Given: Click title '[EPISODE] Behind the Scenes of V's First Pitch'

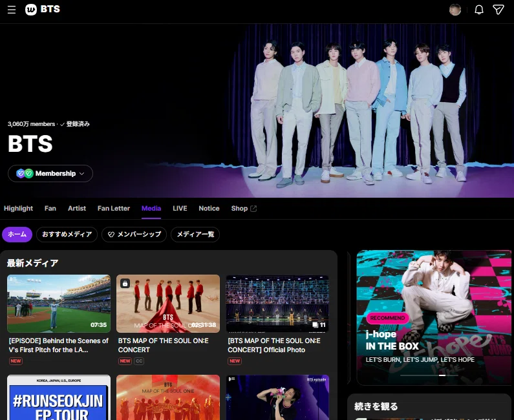Looking at the screenshot, I should click(x=59, y=345).
